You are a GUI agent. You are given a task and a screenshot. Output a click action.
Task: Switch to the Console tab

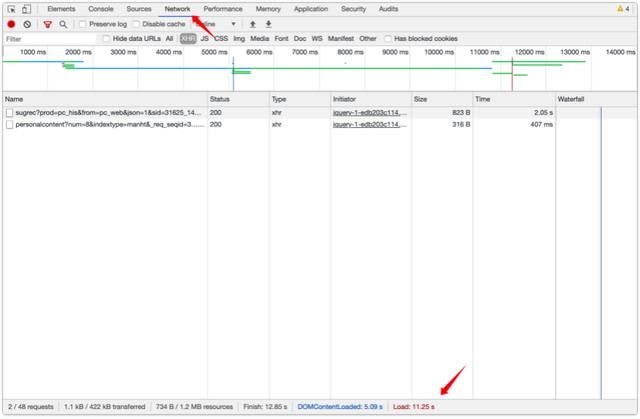[x=101, y=9]
